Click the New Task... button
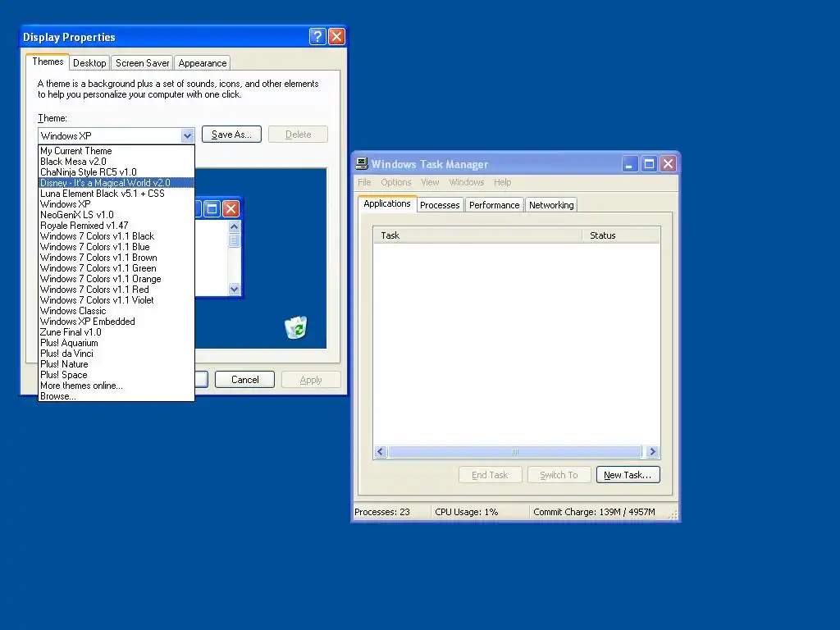Screen dimensions: 840x630 (628, 475)
